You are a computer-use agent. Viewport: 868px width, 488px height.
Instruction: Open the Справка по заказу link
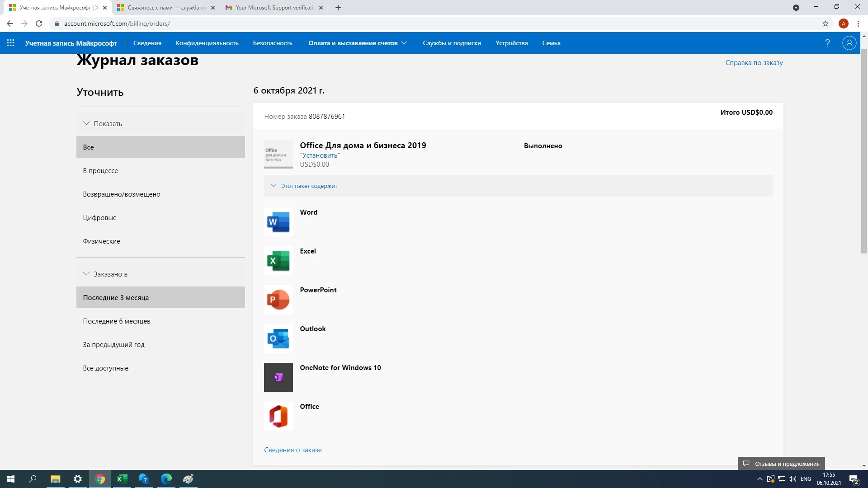(754, 63)
